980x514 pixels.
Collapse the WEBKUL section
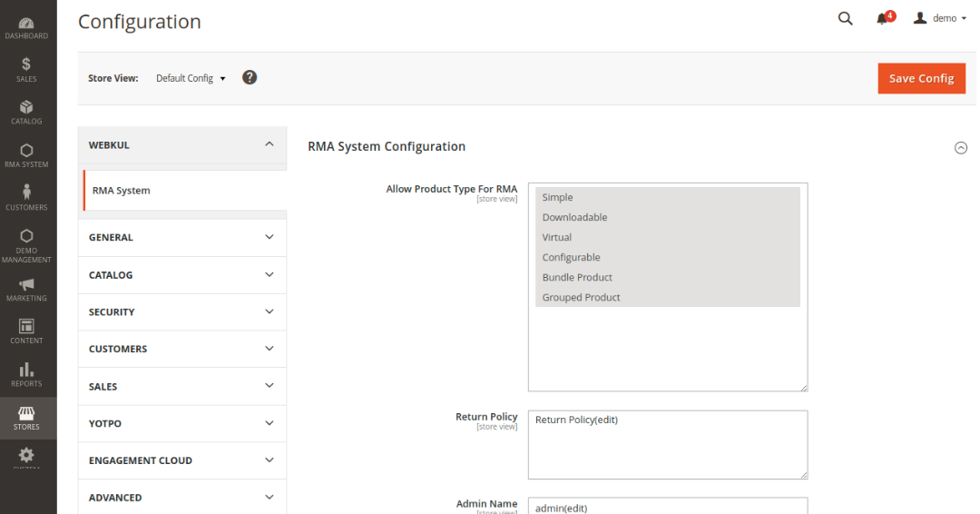(181, 145)
